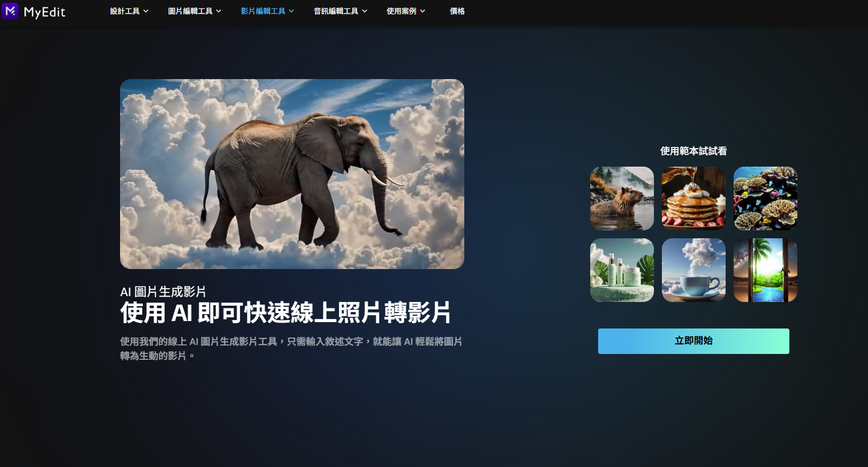Select the skincare products sample image

point(622,270)
